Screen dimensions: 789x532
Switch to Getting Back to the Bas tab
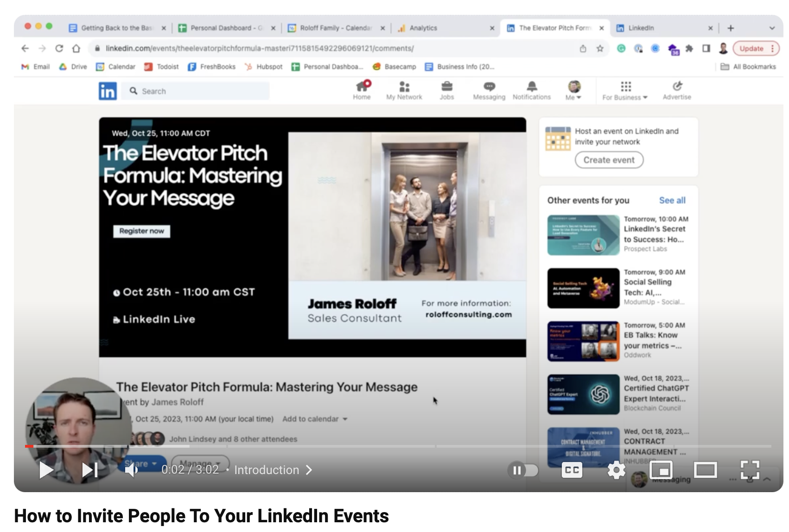tap(117, 28)
